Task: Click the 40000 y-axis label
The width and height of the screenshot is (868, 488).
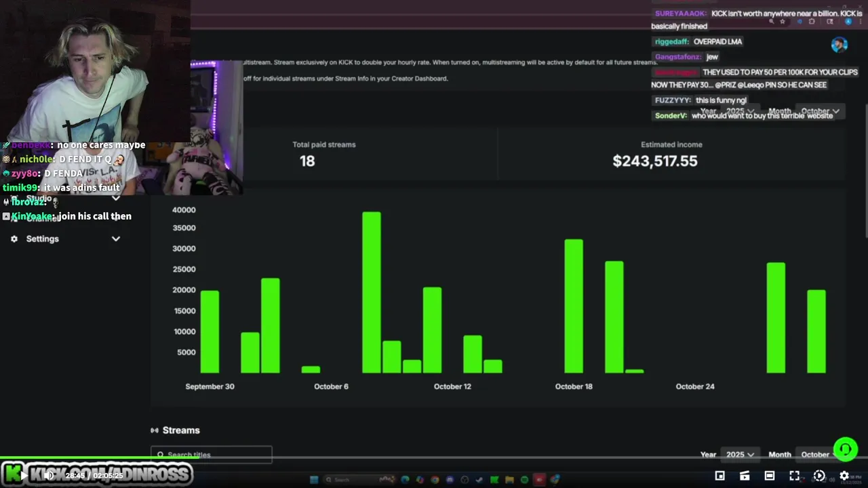Action: pos(184,210)
